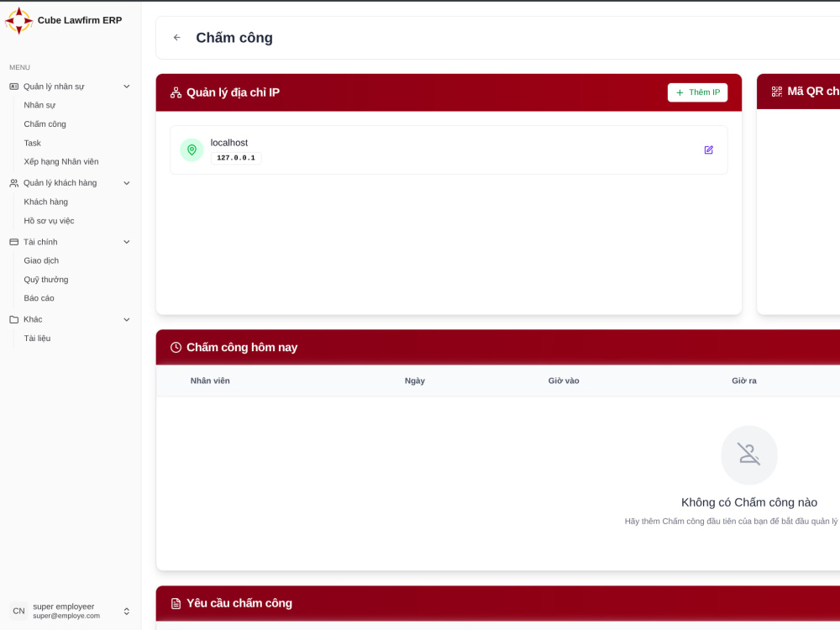Open the Chấm công sidebar item
840x630 pixels.
tap(45, 123)
